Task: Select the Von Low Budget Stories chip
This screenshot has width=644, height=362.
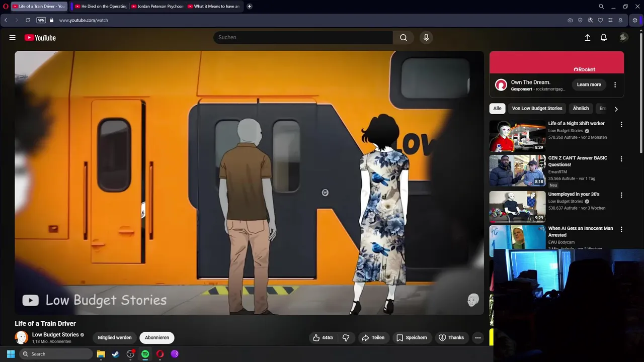Action: (537, 109)
